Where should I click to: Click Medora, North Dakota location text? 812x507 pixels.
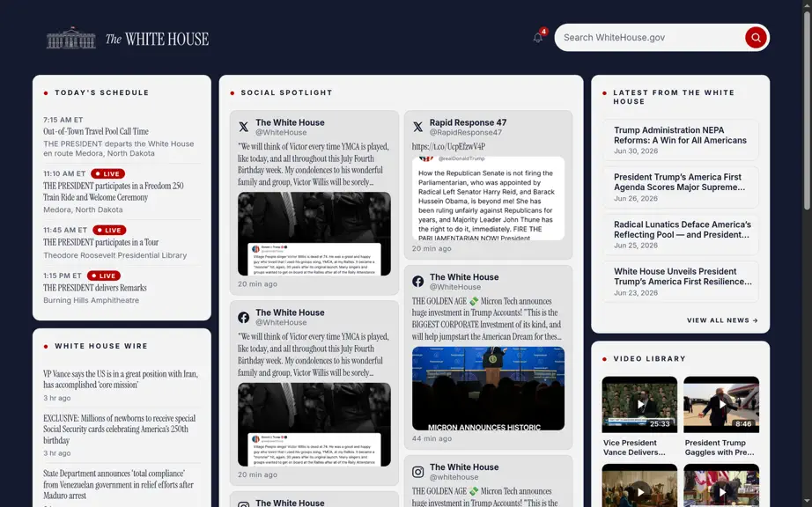[x=83, y=209]
